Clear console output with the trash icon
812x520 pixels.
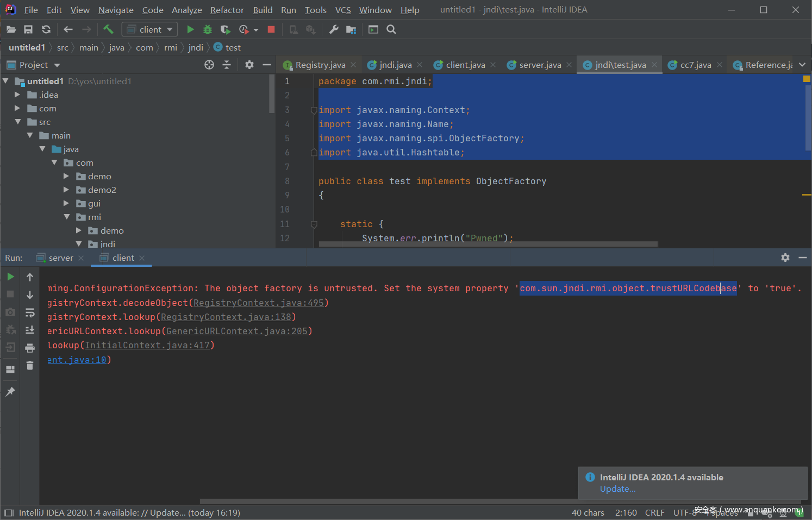click(x=30, y=366)
